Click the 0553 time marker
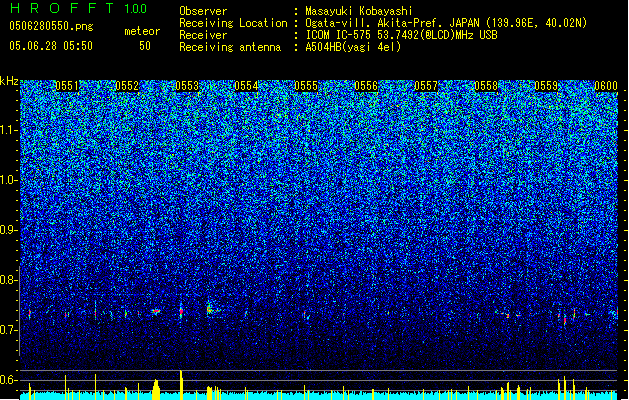629x400 pixels. pyautogui.click(x=187, y=86)
